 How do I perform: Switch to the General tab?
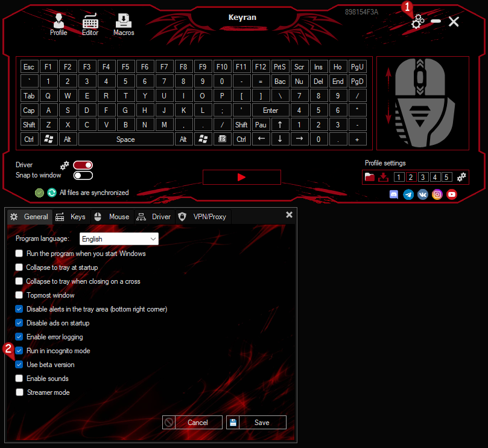click(x=30, y=217)
